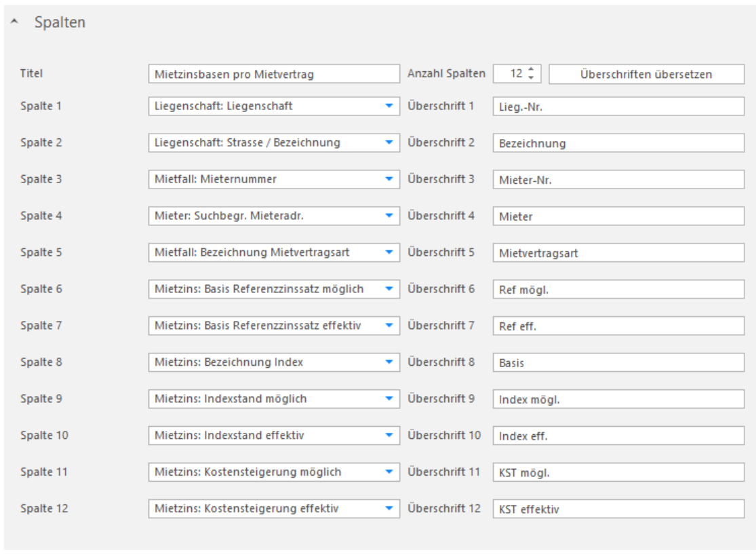Edit Überschrift 12 field KST effektiv
The width and height of the screenshot is (756, 555).
[618, 510]
